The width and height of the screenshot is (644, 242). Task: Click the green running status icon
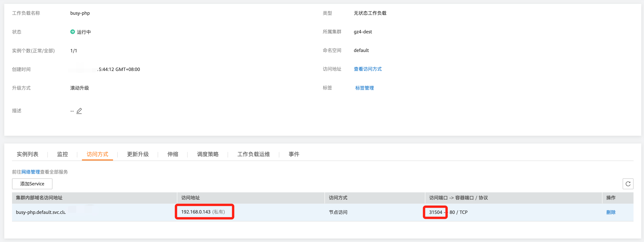click(72, 32)
